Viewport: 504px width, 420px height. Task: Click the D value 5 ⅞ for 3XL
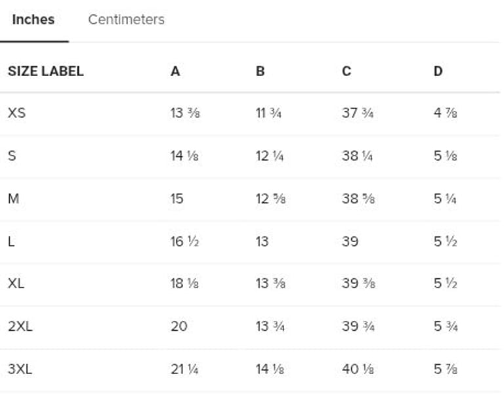(446, 369)
